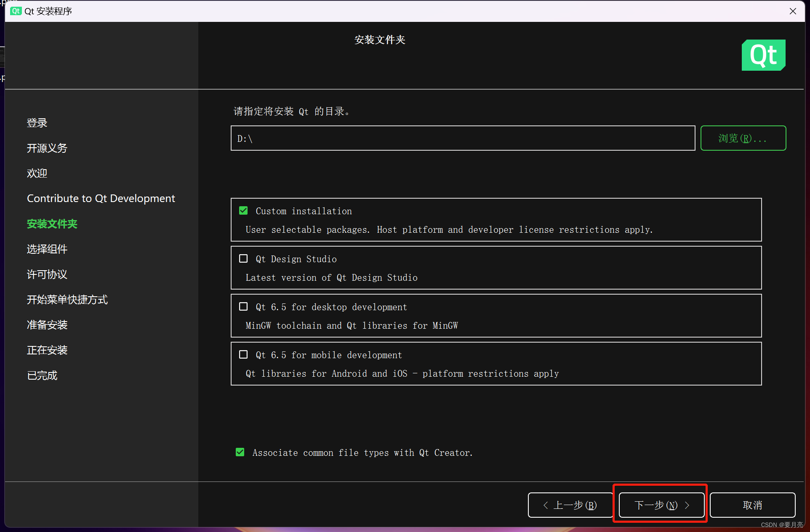Screen dimensions: 810x532
Task: Click the 下一步(N) next button
Action: [x=662, y=505]
